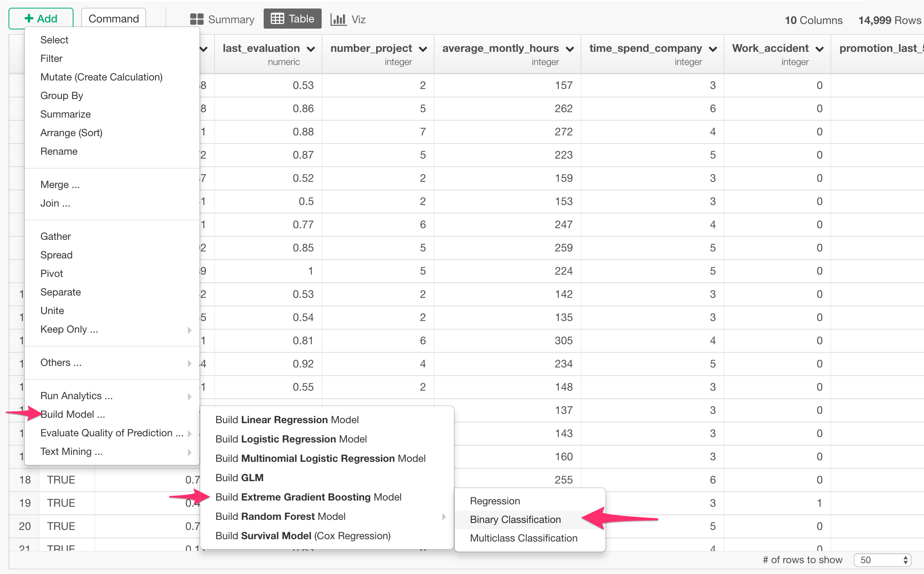Open the time_spend_company column dropdown
Viewport: 924px width, 574px height.
(x=713, y=48)
